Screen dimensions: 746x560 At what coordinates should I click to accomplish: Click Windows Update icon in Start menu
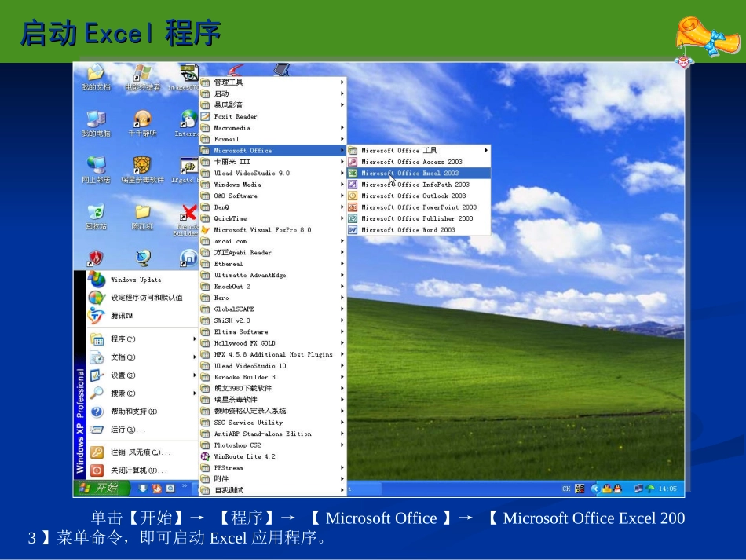(x=97, y=280)
